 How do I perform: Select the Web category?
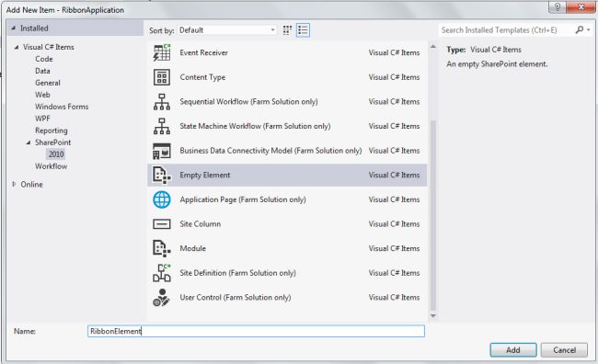(x=42, y=95)
